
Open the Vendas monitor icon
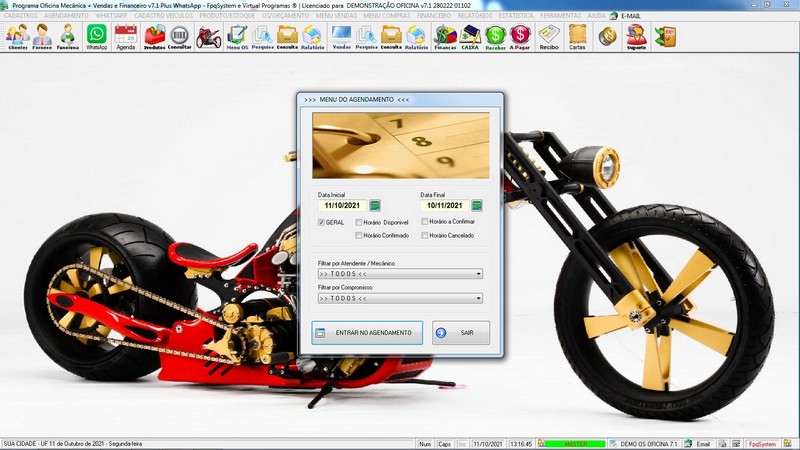click(x=341, y=37)
